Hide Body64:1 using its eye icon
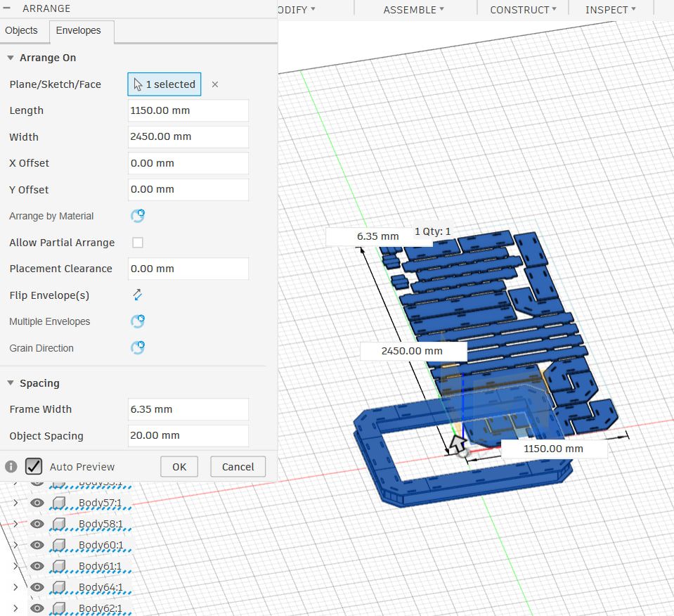The width and height of the screenshot is (674, 616). pyautogui.click(x=37, y=586)
